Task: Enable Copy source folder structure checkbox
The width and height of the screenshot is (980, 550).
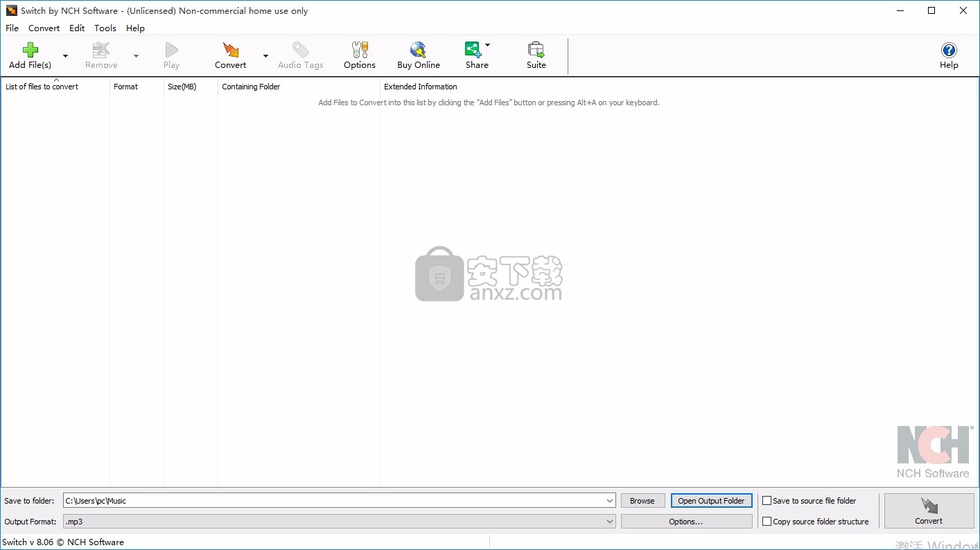Action: coord(767,522)
